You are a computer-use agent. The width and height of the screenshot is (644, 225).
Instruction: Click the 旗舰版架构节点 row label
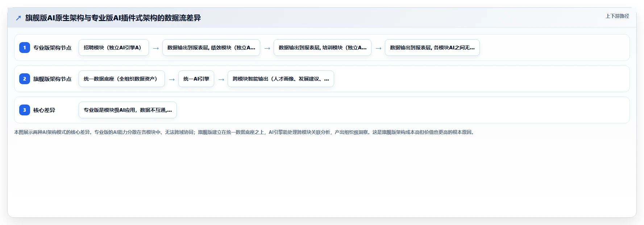tap(52, 79)
